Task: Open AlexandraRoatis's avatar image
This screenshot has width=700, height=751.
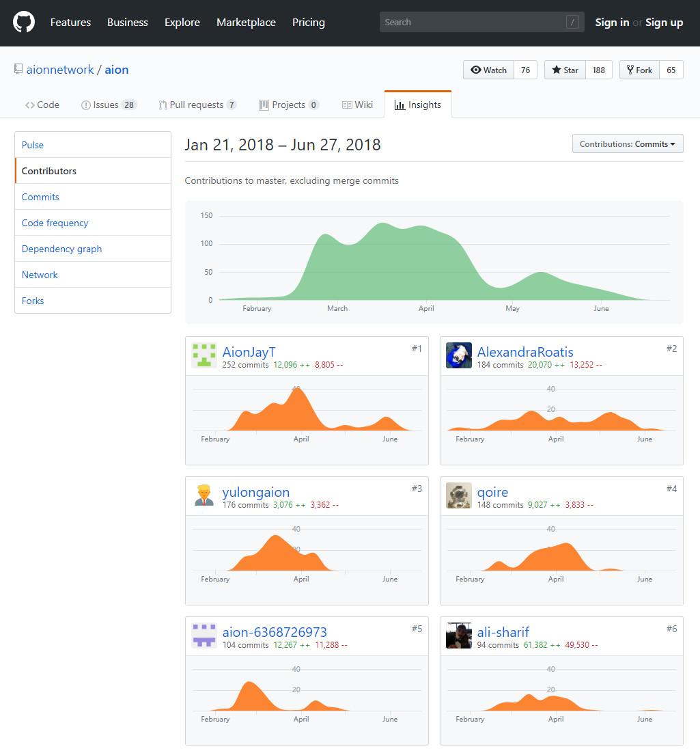Action: coord(459,355)
